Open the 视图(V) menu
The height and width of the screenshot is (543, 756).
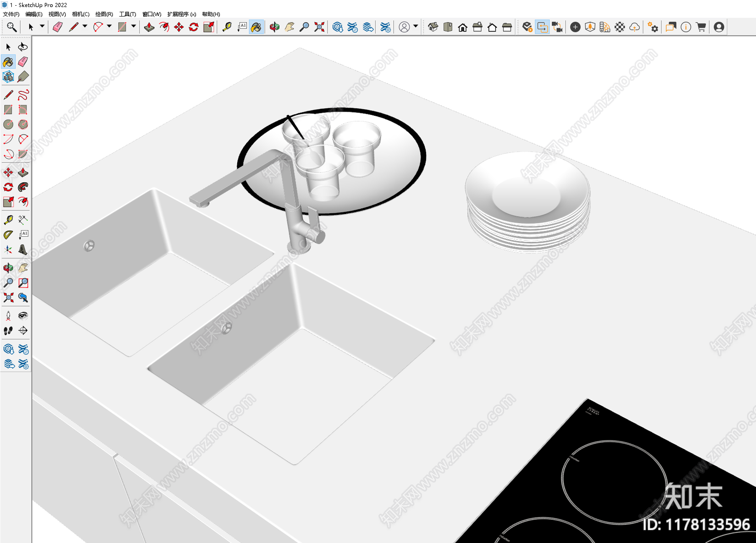coord(57,14)
